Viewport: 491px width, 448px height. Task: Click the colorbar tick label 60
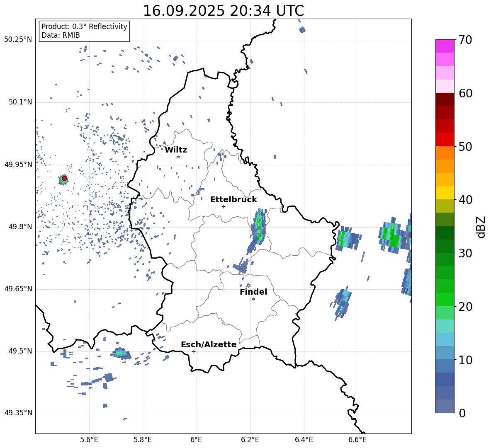click(x=465, y=93)
